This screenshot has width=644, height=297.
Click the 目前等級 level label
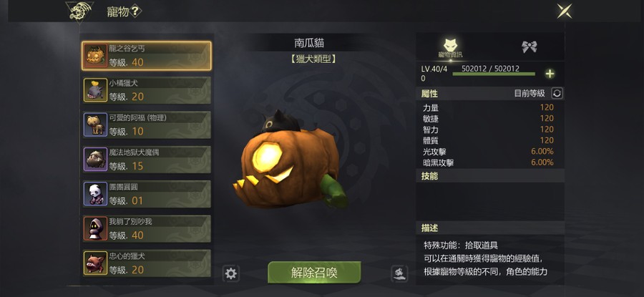coord(530,94)
